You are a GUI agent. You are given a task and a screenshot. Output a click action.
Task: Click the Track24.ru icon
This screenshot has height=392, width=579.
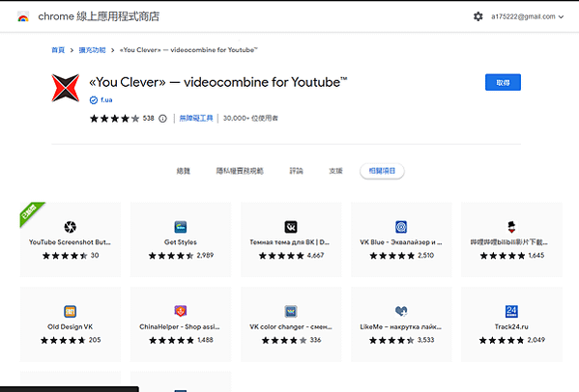point(511,311)
